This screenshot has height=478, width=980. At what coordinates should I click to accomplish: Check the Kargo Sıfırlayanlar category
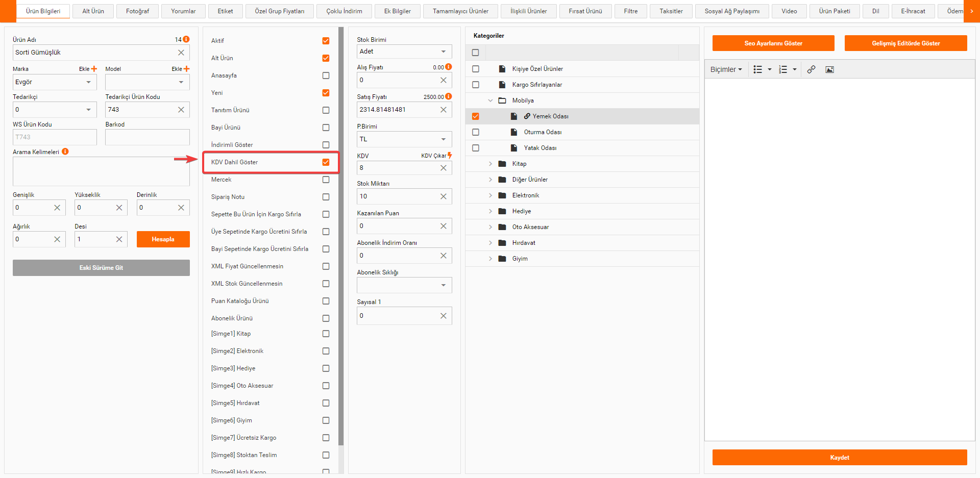click(x=476, y=85)
